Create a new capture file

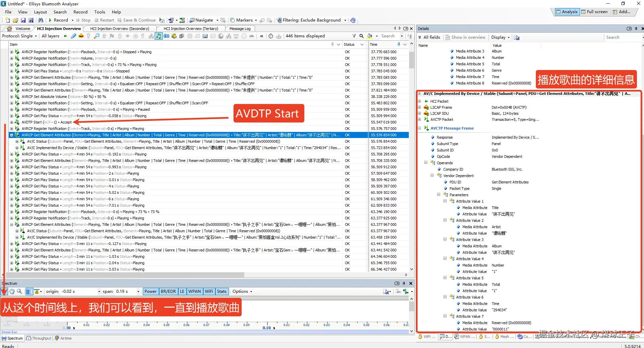(8, 20)
